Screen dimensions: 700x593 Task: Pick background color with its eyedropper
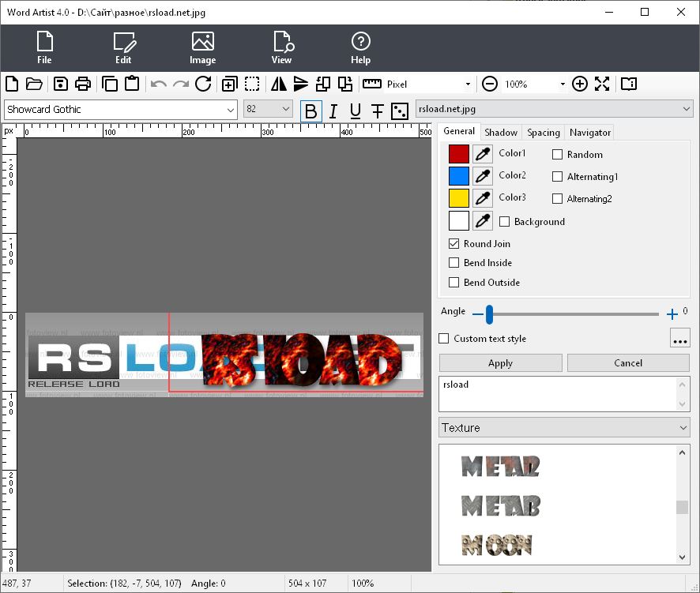point(483,220)
